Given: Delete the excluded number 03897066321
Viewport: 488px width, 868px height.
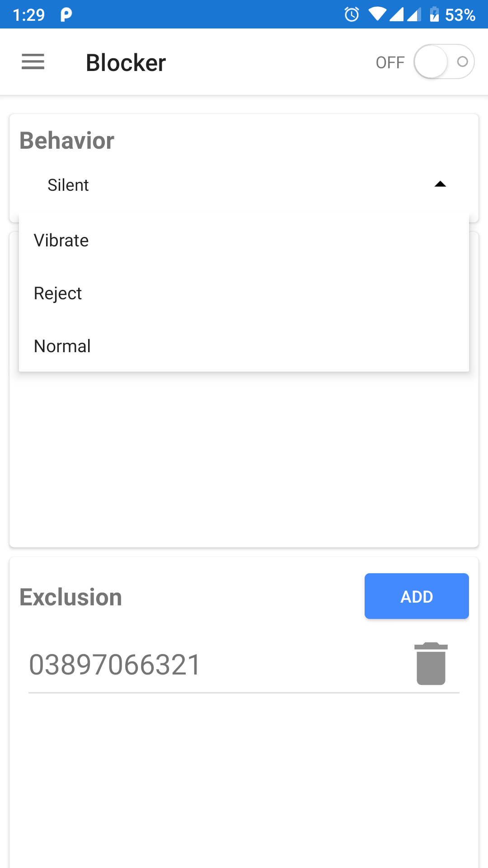Looking at the screenshot, I should pyautogui.click(x=431, y=664).
